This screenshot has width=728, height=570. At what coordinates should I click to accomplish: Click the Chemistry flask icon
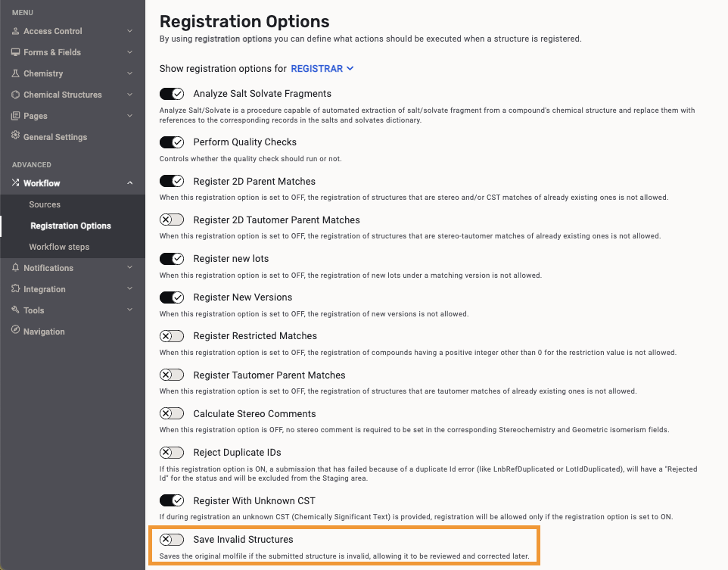pyautogui.click(x=16, y=73)
